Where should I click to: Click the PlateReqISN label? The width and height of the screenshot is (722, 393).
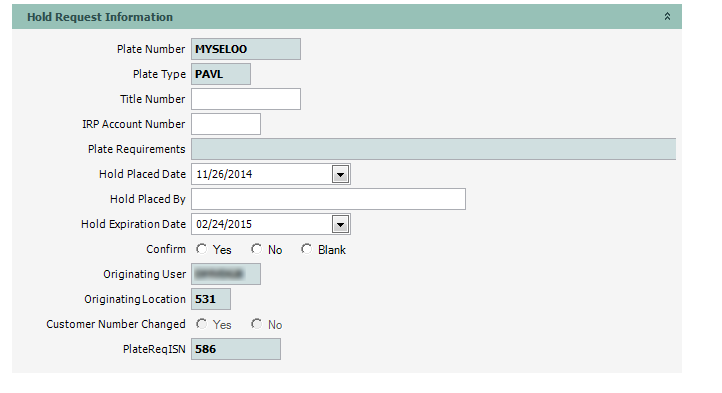154,349
